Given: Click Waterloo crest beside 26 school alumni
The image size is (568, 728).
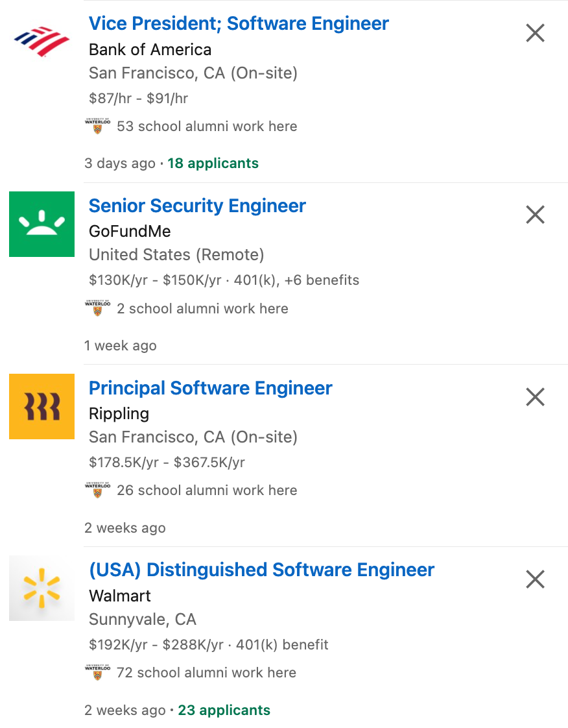Looking at the screenshot, I should click(97, 490).
